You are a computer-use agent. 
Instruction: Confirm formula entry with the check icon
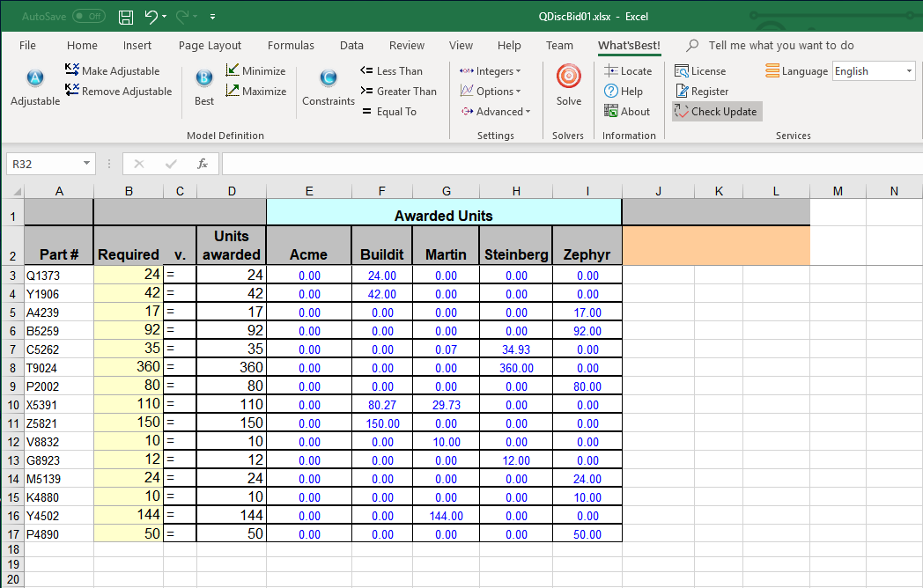(171, 164)
